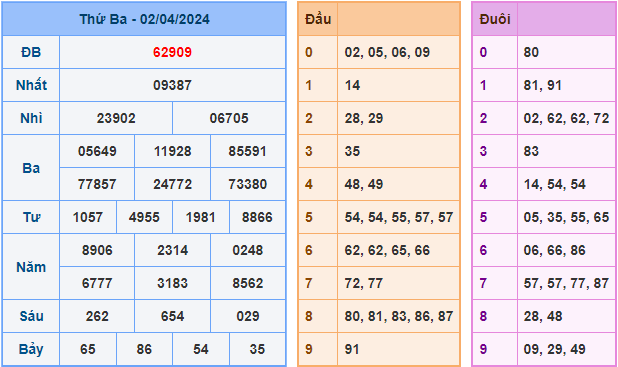Click sixth prize number 654
The image size is (618, 367).
172,316
